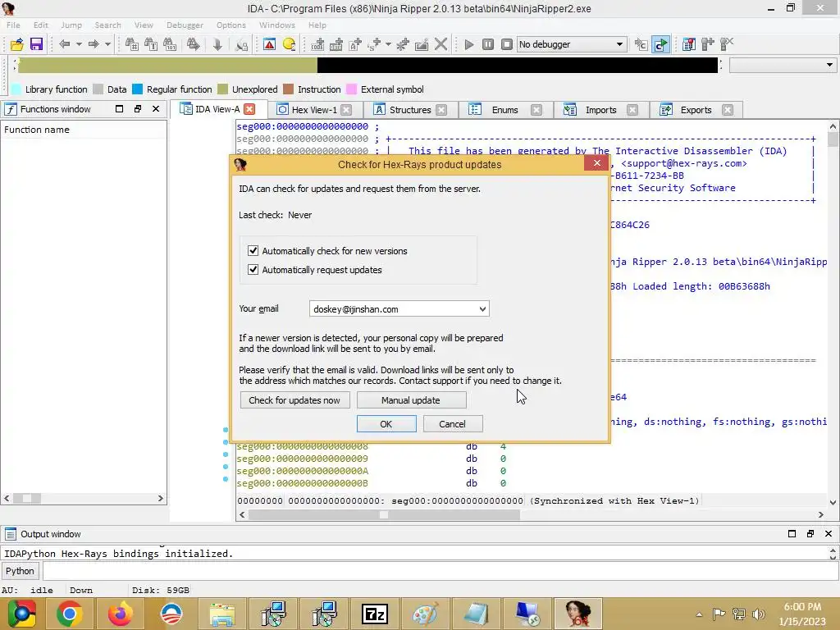
Task: Open 7-Zip from the taskbar
Action: click(374, 614)
